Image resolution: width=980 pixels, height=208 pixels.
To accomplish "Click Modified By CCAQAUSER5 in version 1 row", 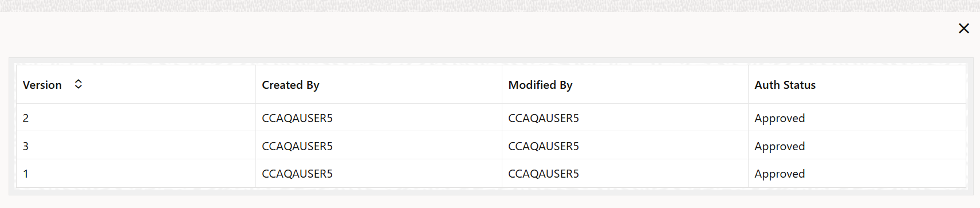I will (544, 174).
